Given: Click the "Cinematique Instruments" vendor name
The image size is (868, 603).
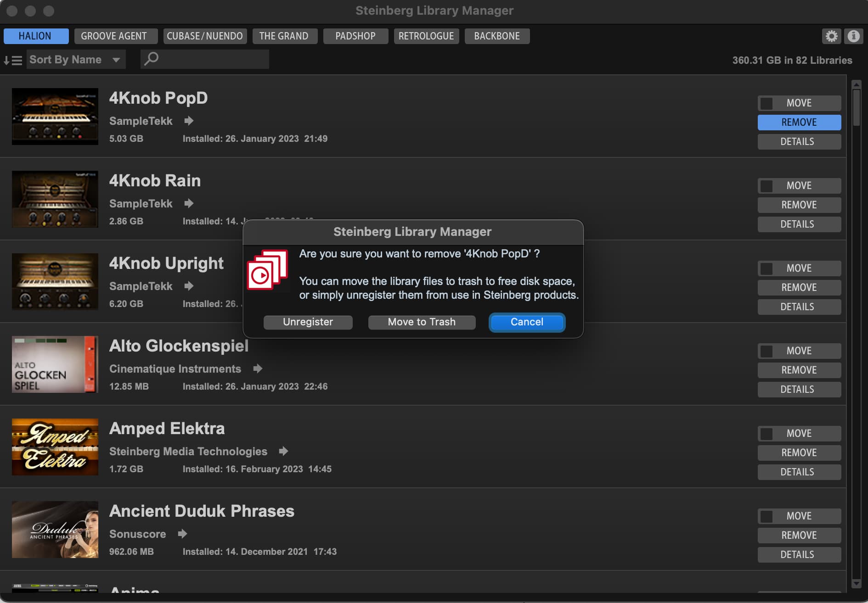Looking at the screenshot, I should click(x=175, y=369).
